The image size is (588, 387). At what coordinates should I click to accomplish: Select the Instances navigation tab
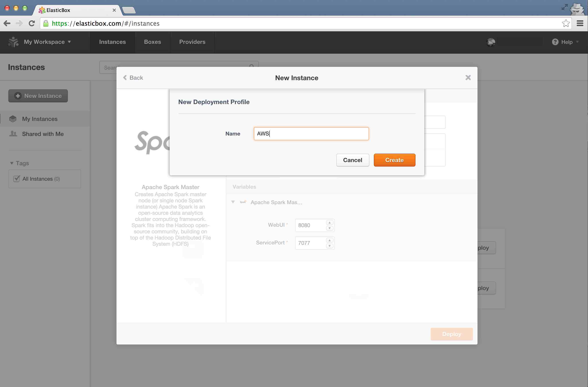pyautogui.click(x=112, y=42)
